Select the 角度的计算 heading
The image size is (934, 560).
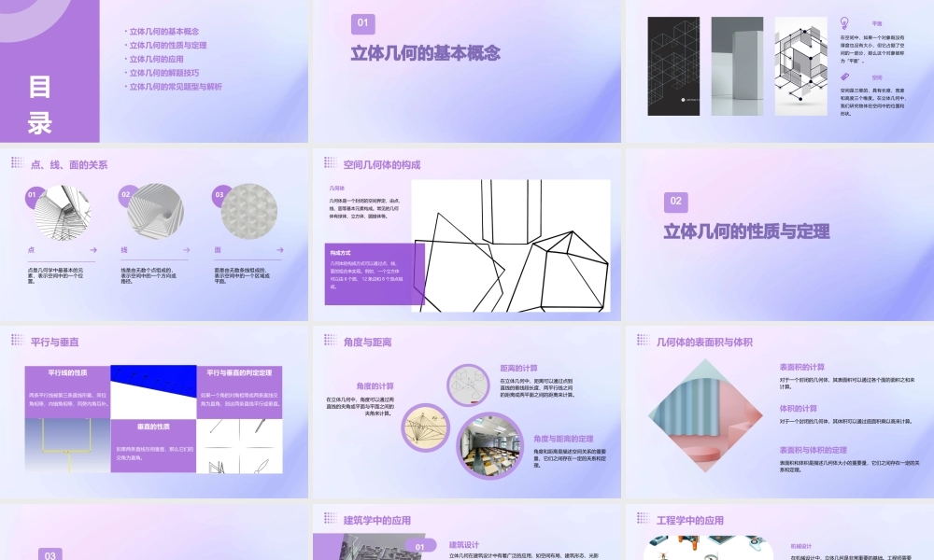(x=375, y=386)
